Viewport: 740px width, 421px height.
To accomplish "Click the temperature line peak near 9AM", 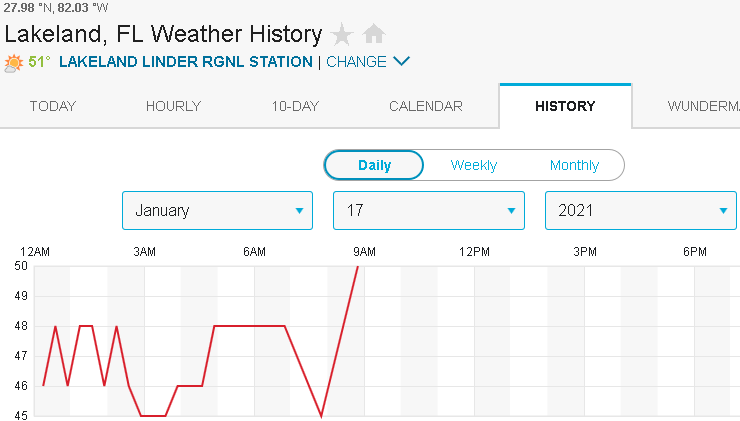I will point(357,268).
